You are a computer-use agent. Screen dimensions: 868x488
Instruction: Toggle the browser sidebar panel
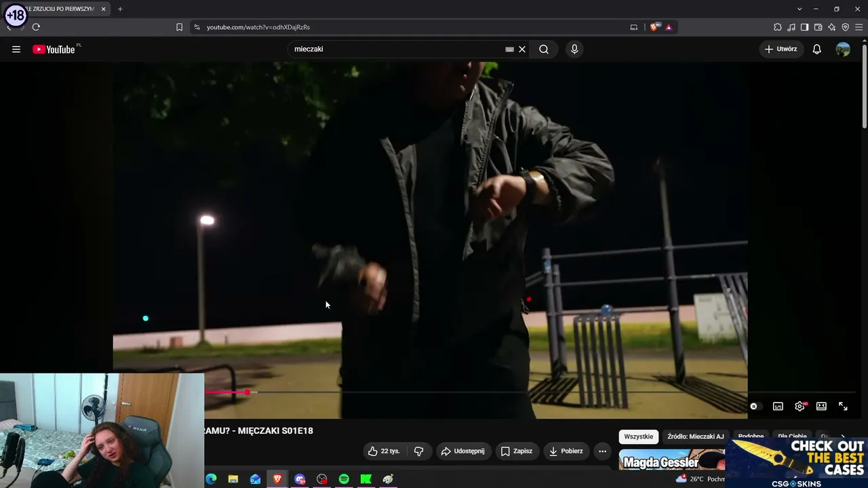coord(805,27)
